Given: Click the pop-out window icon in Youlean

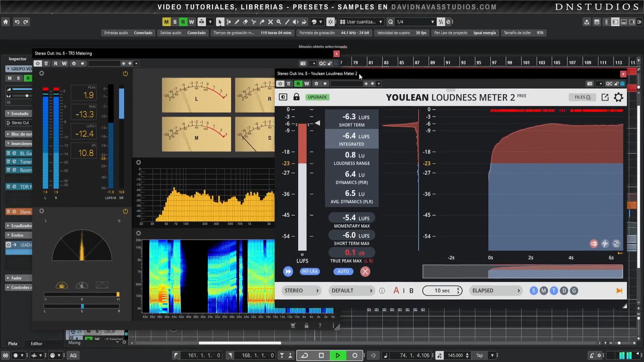Looking at the screenshot, I should 605,97.
